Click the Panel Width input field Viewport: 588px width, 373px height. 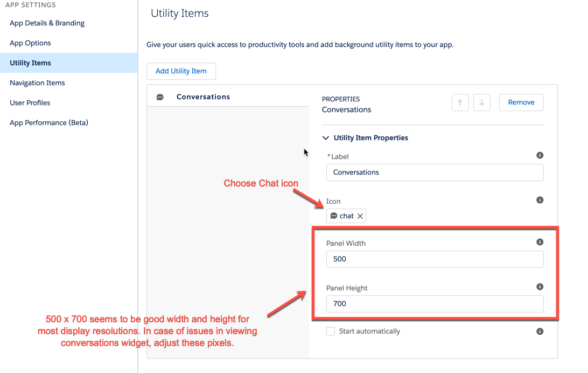435,259
